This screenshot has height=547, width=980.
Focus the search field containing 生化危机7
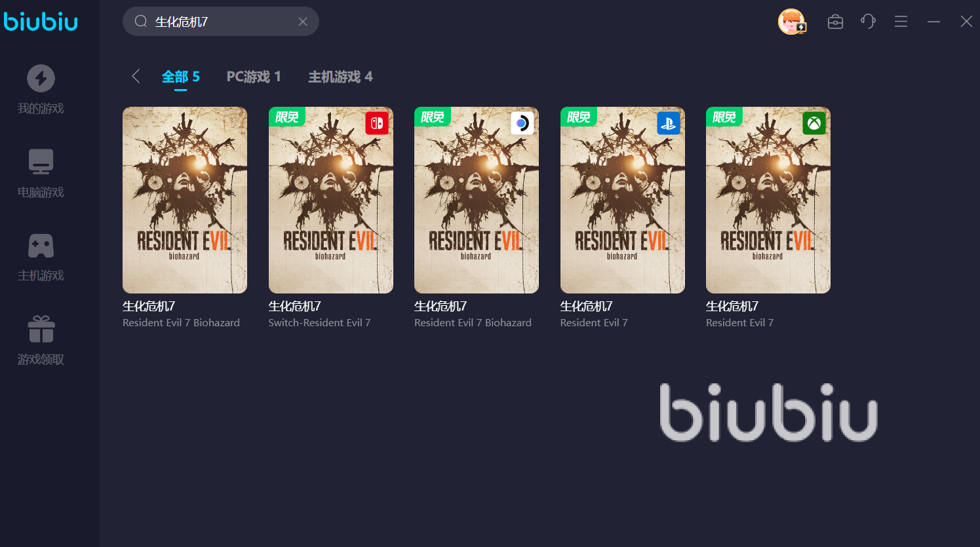221,22
